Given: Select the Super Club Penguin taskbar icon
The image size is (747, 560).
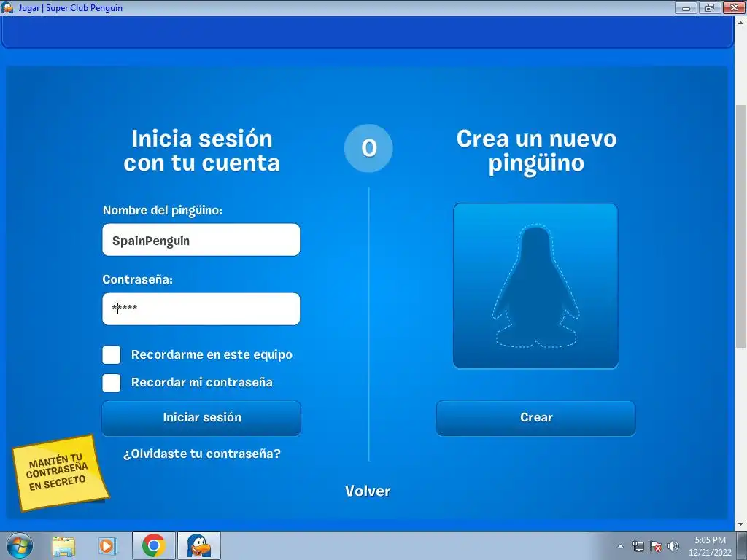Looking at the screenshot, I should click(x=199, y=545).
